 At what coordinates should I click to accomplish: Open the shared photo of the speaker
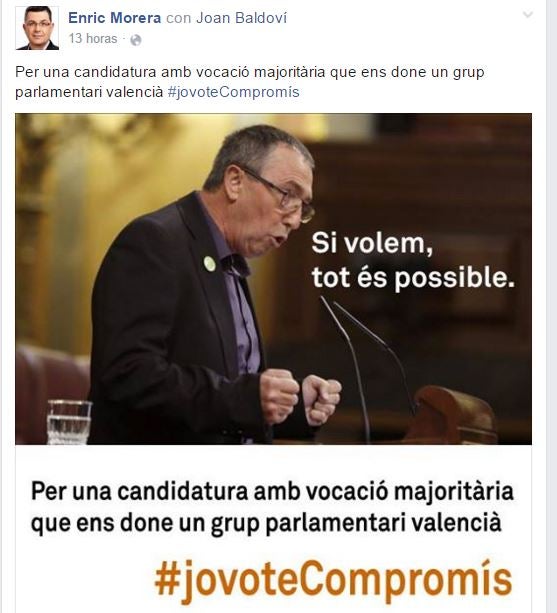click(273, 279)
